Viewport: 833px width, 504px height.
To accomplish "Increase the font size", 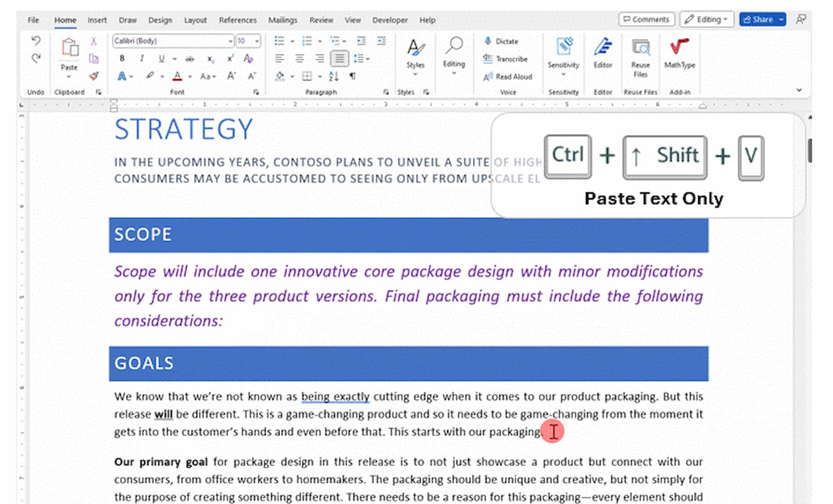I will pyautogui.click(x=231, y=76).
